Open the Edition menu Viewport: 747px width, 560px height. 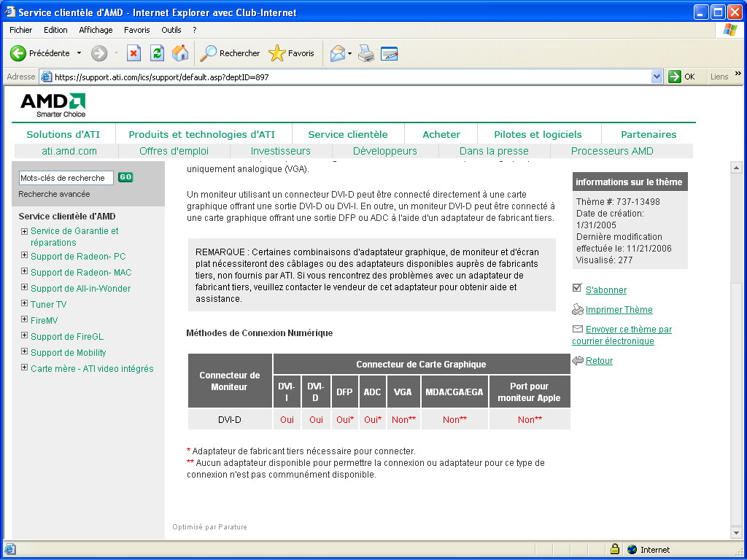55,30
